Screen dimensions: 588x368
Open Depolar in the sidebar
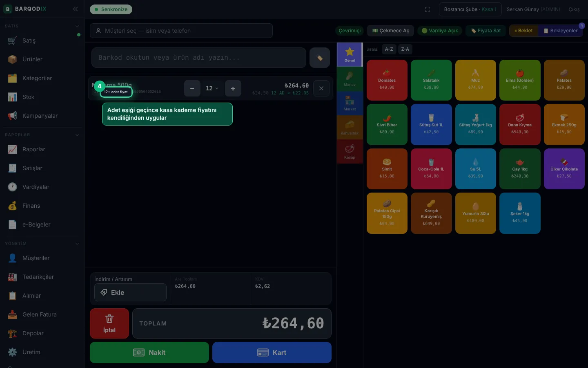coord(42,333)
